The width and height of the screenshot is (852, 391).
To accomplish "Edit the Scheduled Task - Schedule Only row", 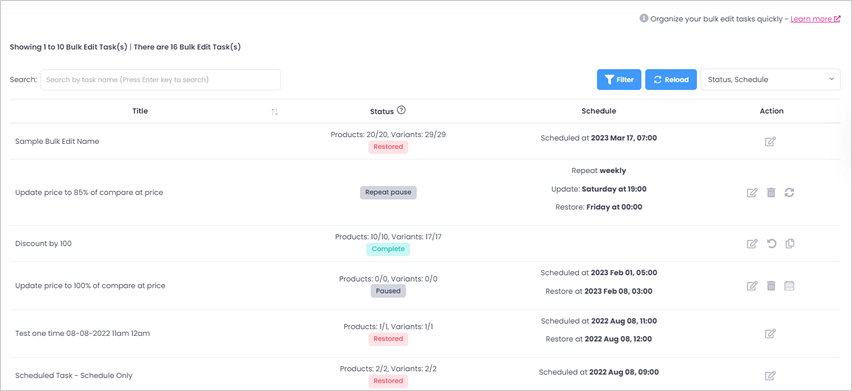I will pyautogui.click(x=770, y=375).
